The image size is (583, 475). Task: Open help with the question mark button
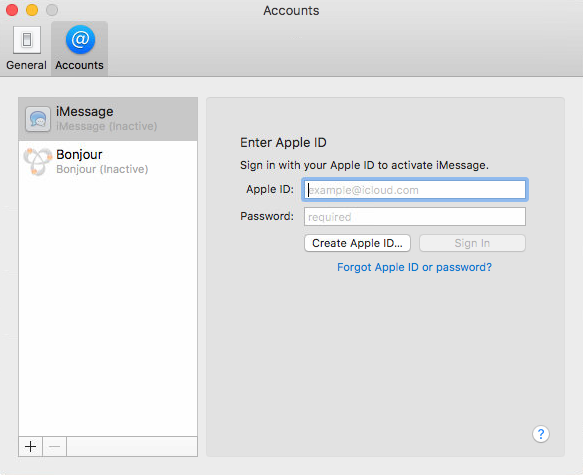pyautogui.click(x=541, y=434)
